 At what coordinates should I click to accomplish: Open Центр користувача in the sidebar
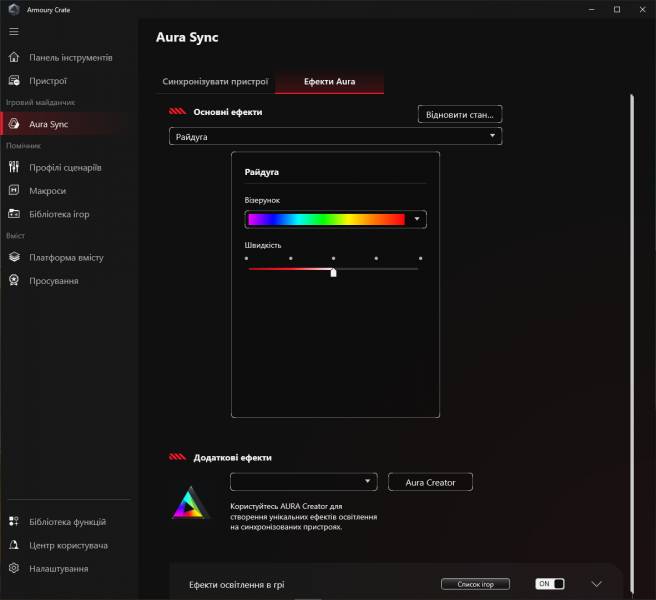click(68, 546)
